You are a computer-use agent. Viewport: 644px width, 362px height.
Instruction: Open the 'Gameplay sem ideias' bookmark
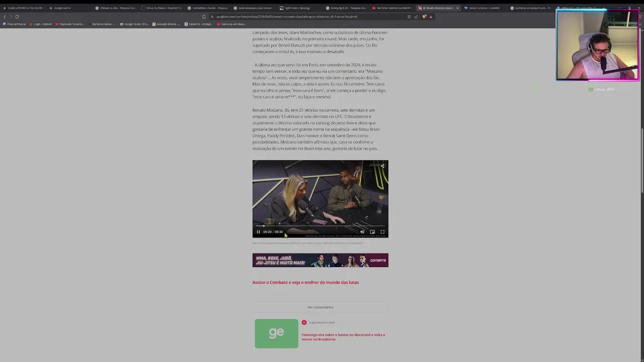tap(231, 24)
